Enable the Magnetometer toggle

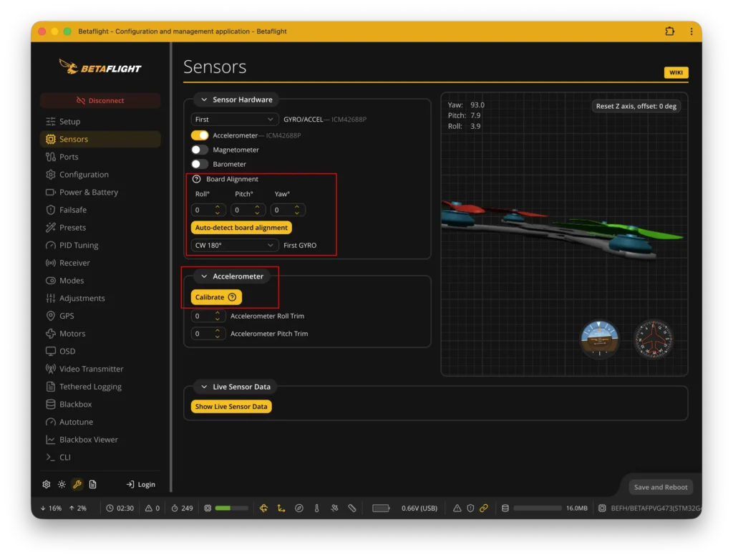(x=200, y=150)
